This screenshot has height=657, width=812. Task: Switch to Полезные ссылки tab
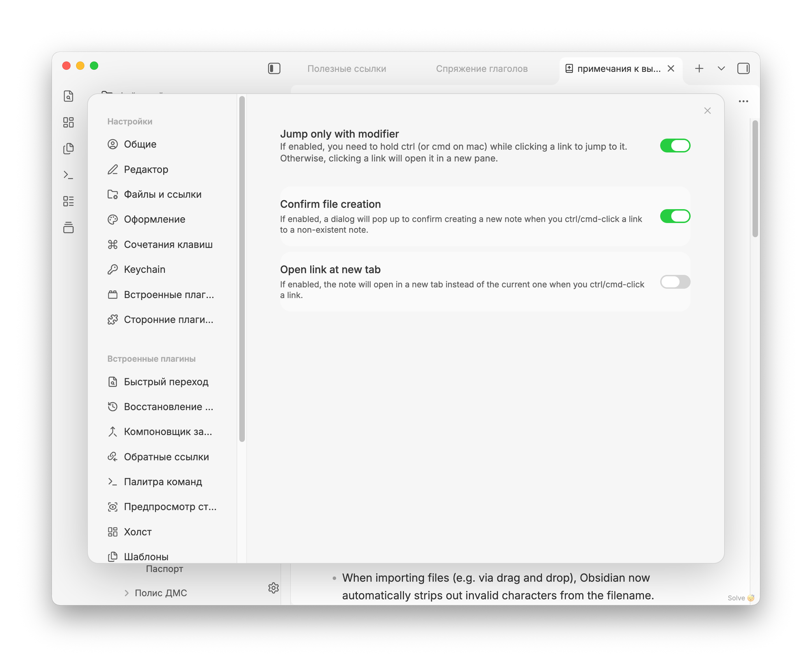346,69
